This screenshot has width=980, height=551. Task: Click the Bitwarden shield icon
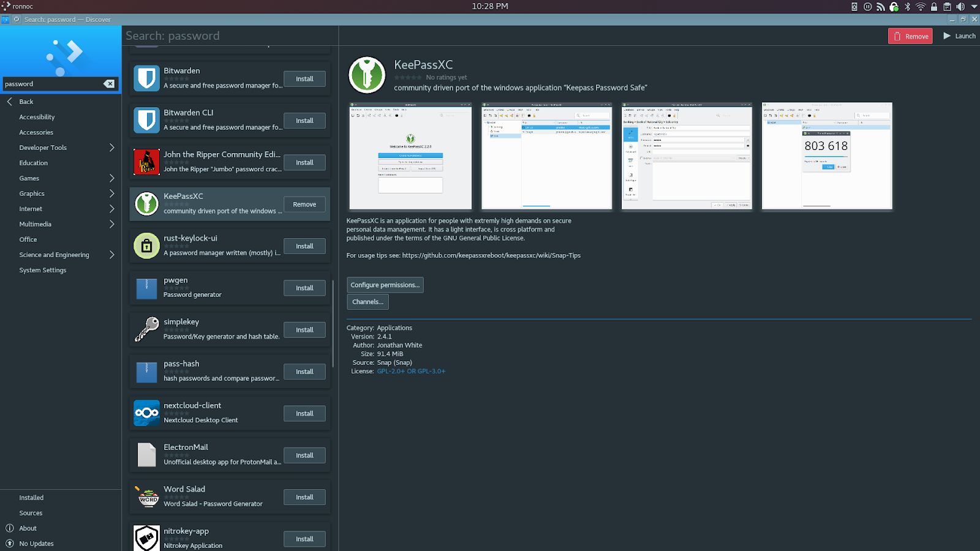click(x=146, y=78)
